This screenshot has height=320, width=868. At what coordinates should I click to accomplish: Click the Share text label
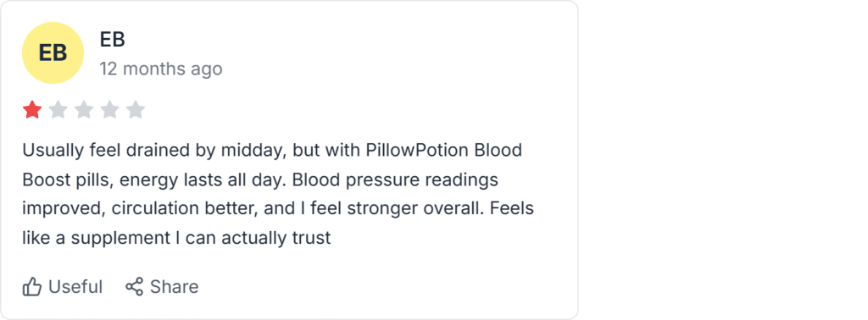[x=174, y=287]
